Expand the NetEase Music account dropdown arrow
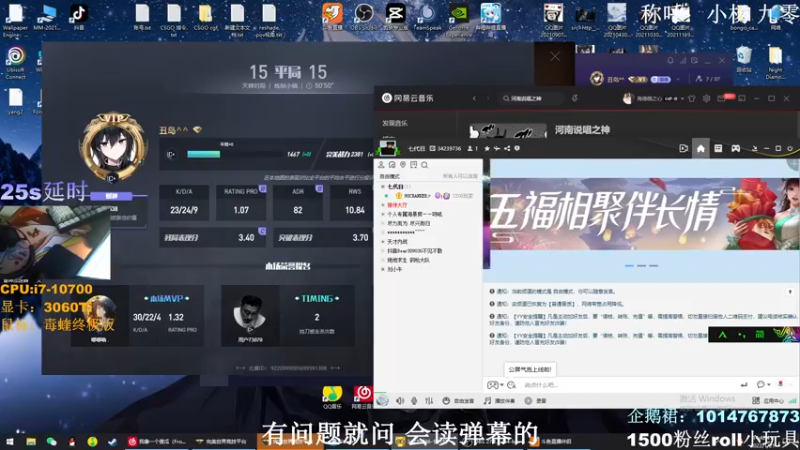 [x=682, y=99]
